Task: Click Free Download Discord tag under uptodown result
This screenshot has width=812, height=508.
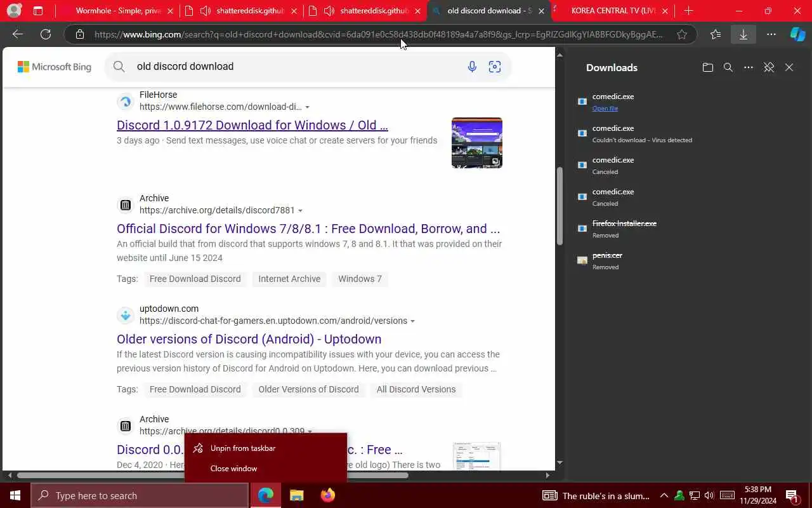Action: (195, 389)
